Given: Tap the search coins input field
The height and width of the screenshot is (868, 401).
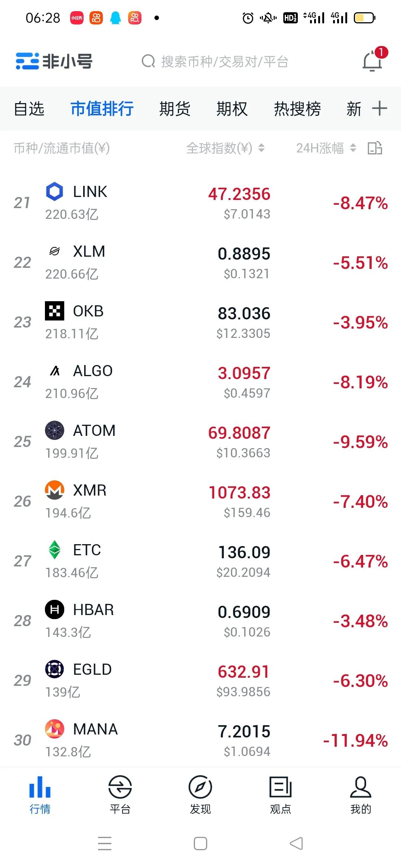Looking at the screenshot, I should [x=225, y=62].
